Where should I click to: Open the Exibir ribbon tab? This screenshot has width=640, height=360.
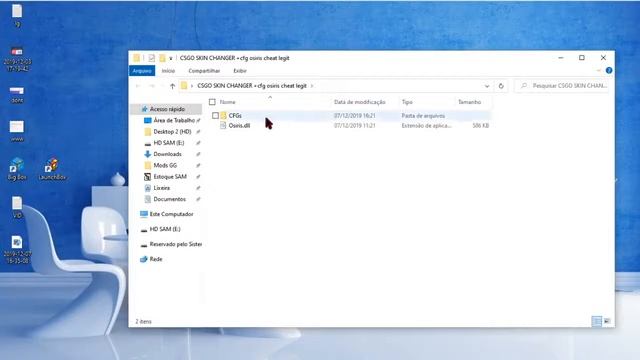[240, 71]
